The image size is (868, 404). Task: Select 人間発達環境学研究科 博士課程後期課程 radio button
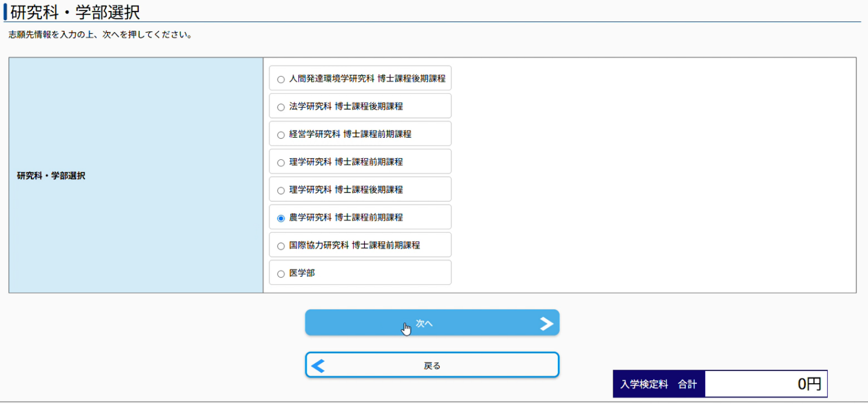281,79
